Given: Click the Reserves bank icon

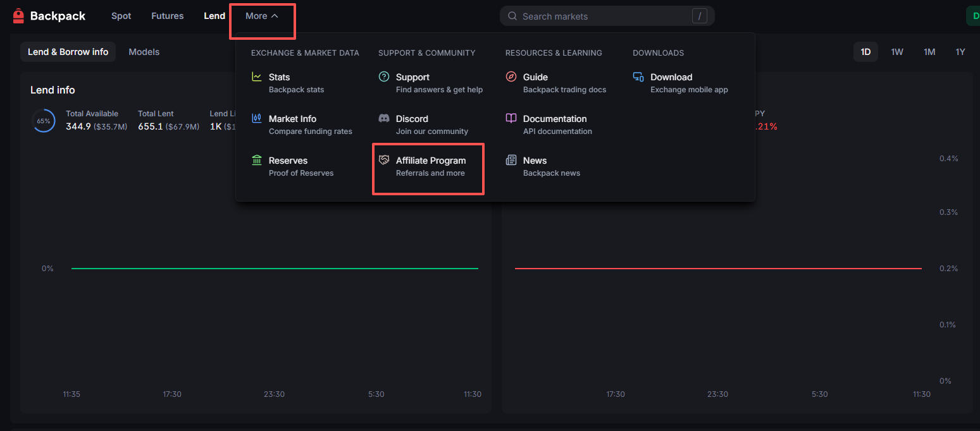Looking at the screenshot, I should coord(257,161).
